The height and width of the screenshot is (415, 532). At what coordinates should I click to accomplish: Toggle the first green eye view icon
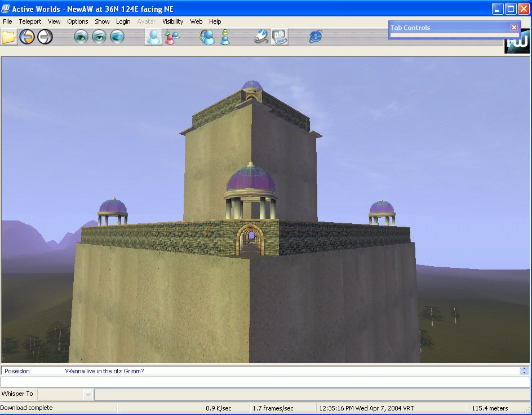[81, 37]
